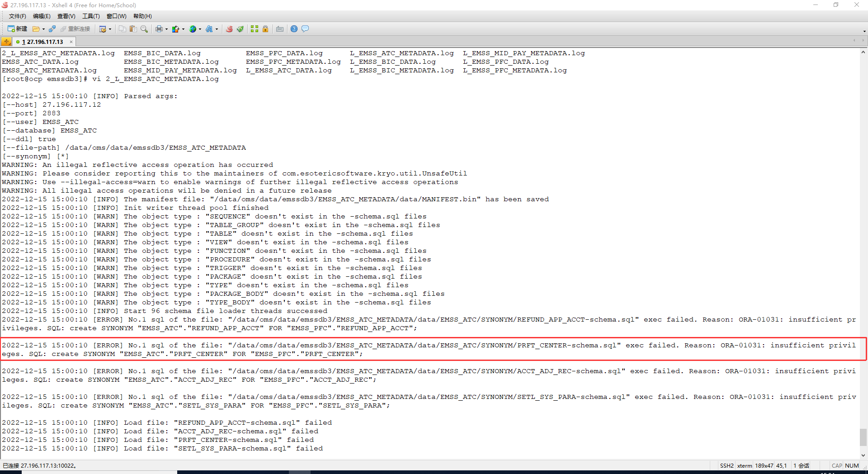The image size is (868, 474).
Task: Click the EMSS_BIC_DATA.log file name
Action: [162, 53]
